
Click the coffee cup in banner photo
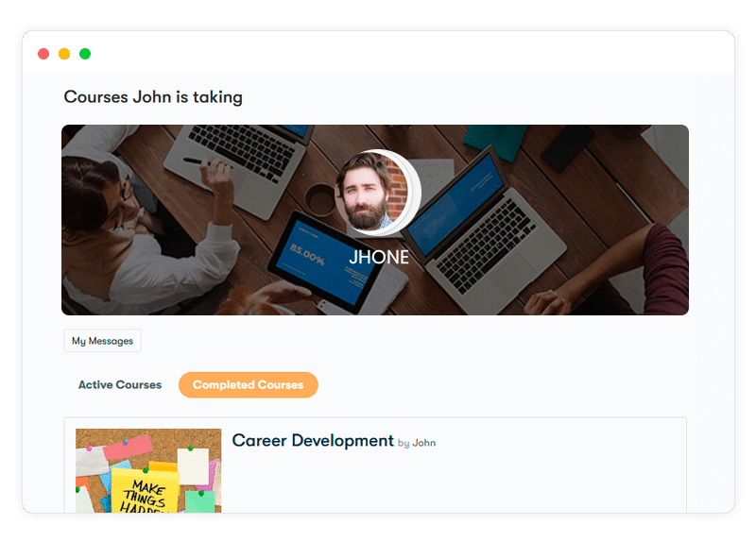click(320, 198)
